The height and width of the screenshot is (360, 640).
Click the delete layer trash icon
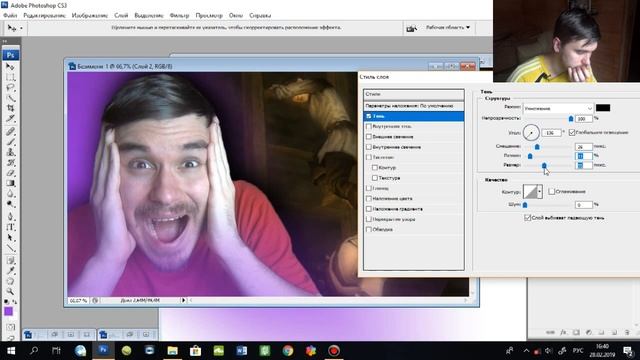[627, 332]
